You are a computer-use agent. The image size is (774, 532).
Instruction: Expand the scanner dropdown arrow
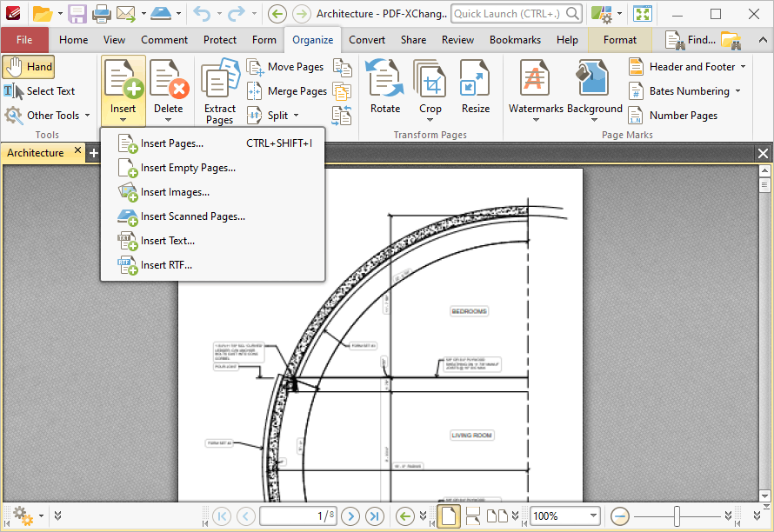click(x=178, y=14)
